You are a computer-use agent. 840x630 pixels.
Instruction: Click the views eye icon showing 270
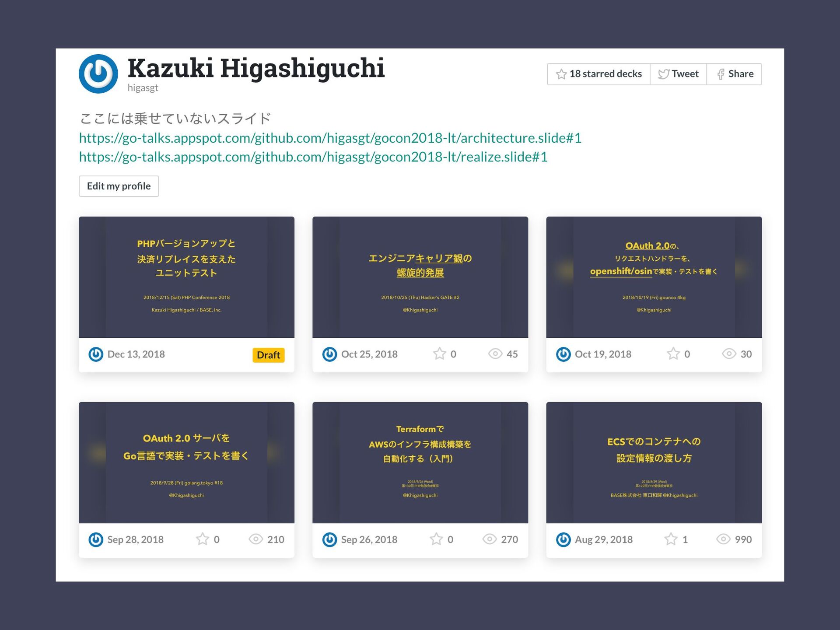[490, 539]
